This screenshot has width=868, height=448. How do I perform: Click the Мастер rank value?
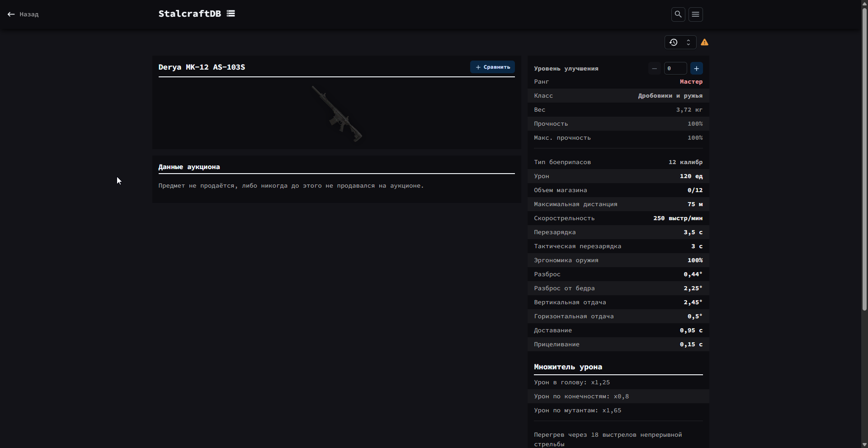coord(691,82)
